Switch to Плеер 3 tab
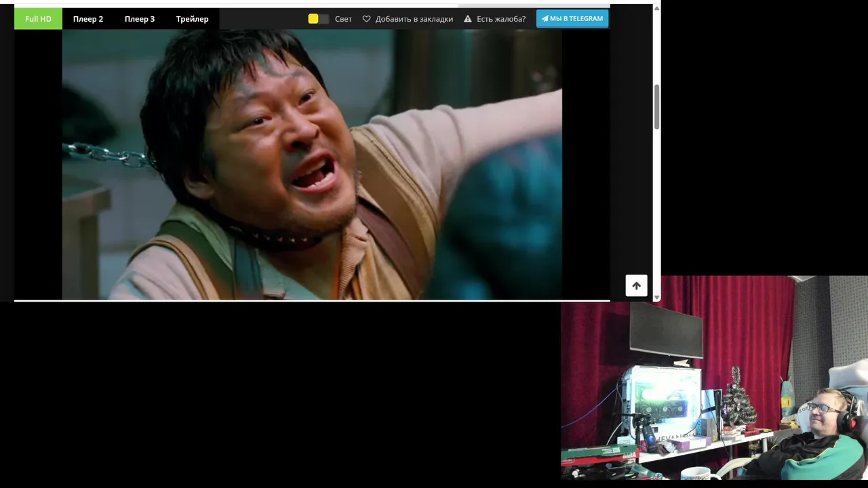 coord(140,19)
